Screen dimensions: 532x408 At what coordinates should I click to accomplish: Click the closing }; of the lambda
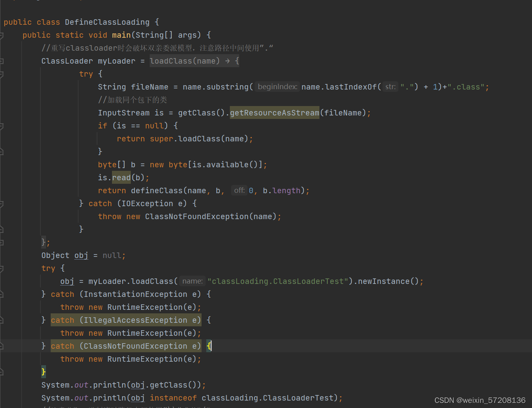click(46, 242)
